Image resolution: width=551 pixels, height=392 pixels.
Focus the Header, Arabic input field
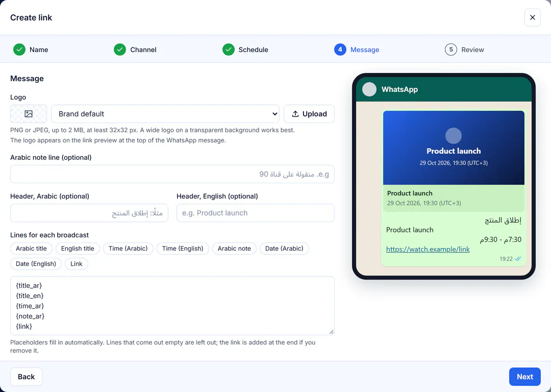[89, 213]
